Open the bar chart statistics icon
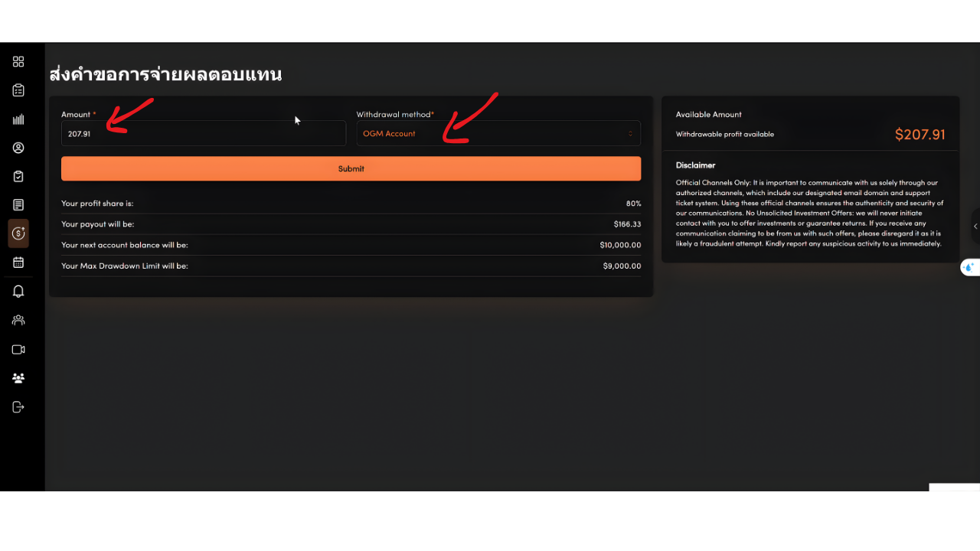This screenshot has height=551, width=980. click(x=18, y=119)
